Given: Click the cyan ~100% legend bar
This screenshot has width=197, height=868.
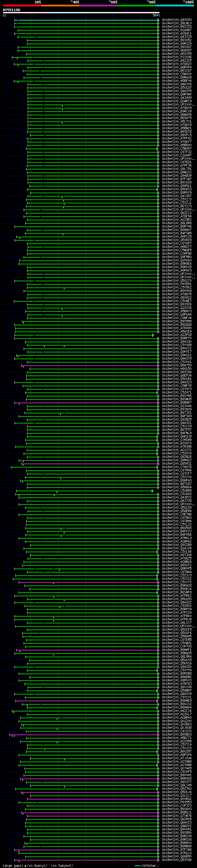Looking at the screenshot, I should click(x=175, y=6).
